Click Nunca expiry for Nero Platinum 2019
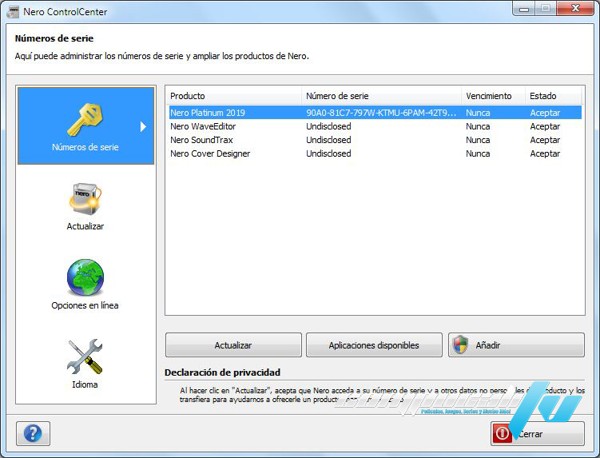This screenshot has height=458, width=600. (x=478, y=113)
